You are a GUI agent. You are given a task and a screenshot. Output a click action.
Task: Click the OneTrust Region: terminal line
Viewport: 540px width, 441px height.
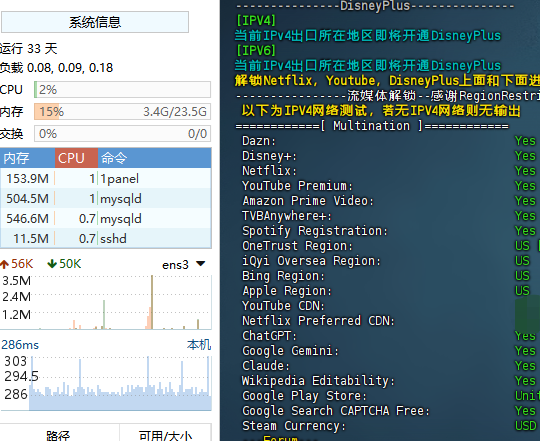click(x=298, y=246)
